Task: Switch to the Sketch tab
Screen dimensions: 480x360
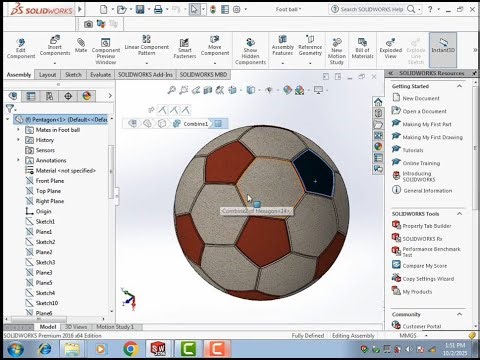Action: [73, 75]
